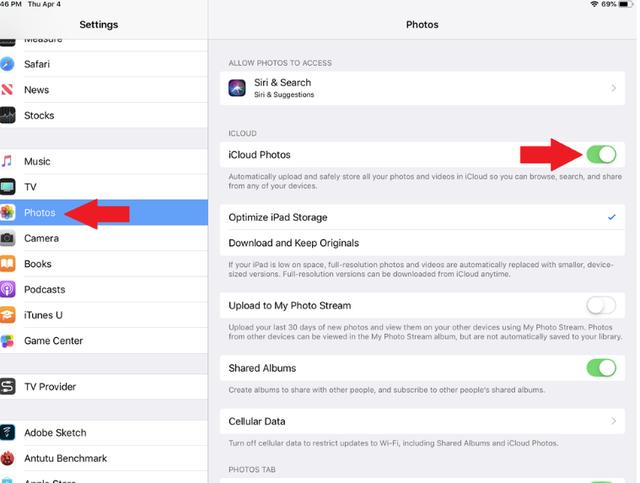Tap the Photos header title

pyautogui.click(x=422, y=24)
